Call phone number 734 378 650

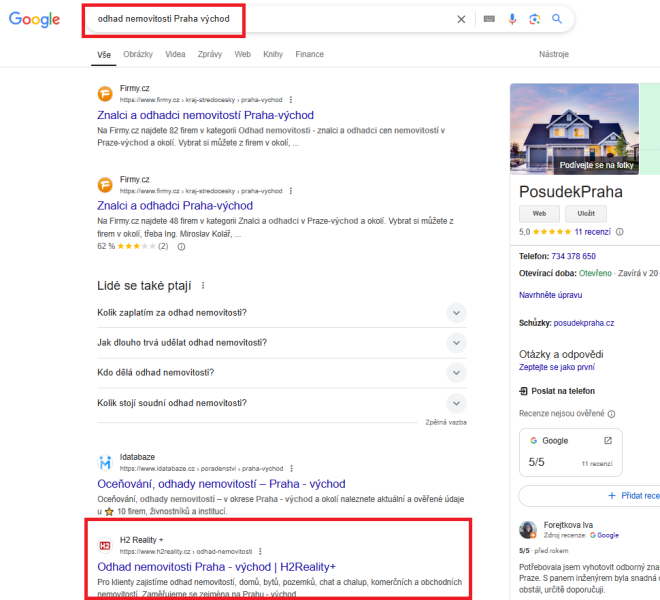tap(573, 256)
